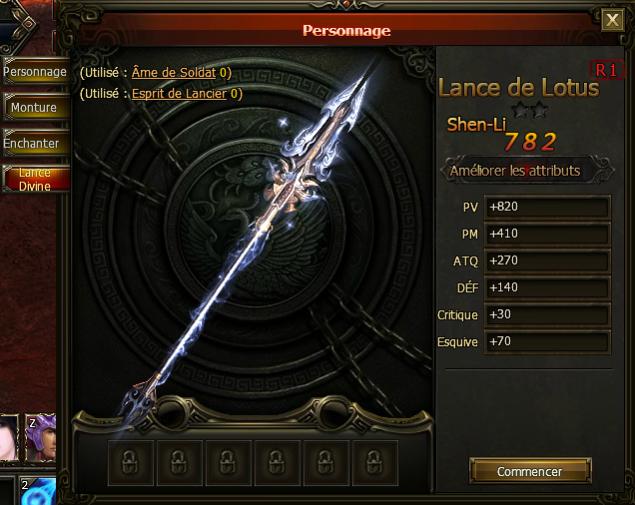This screenshot has width=635, height=505.
Task: Click the third locked slot icon
Action: click(x=228, y=462)
